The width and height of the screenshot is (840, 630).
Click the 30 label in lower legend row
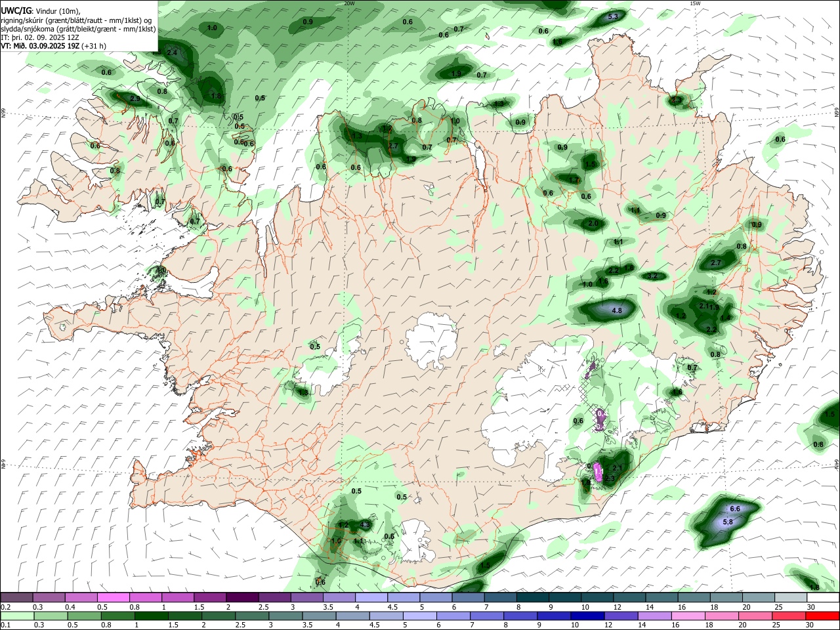[811, 625]
